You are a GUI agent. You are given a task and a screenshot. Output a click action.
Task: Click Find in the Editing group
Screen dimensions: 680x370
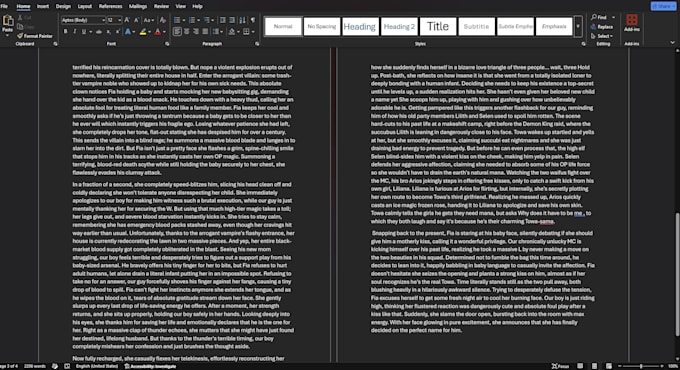pos(599,17)
